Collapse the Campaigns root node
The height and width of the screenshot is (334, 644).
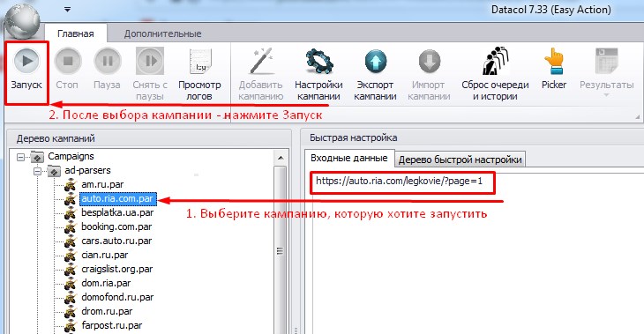(20, 157)
